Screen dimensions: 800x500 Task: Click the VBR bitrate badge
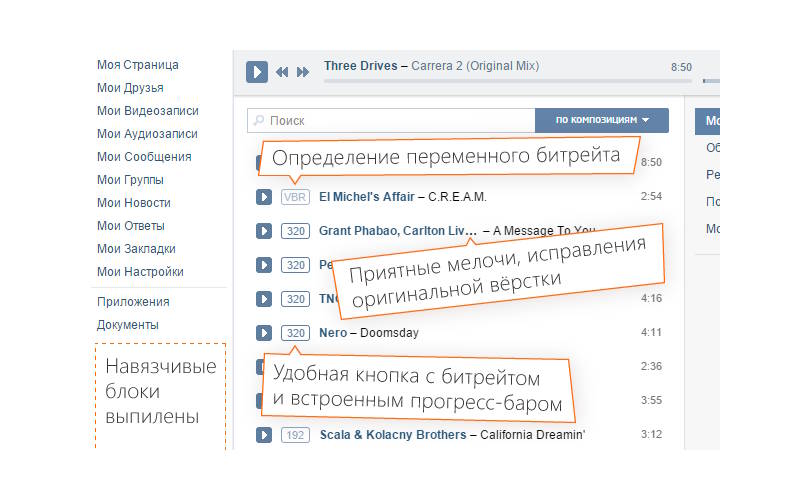point(295,197)
